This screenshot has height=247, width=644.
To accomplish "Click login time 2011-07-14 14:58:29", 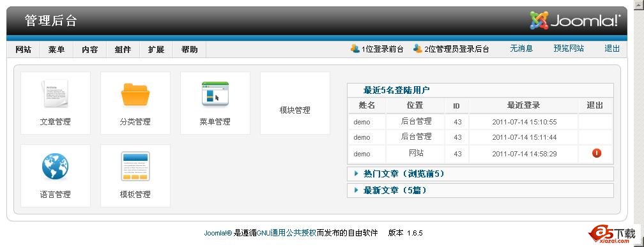I will click(x=525, y=154).
